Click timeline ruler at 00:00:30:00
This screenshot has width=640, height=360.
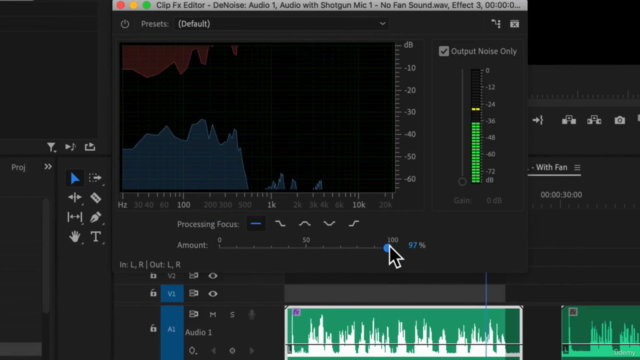[561, 195]
